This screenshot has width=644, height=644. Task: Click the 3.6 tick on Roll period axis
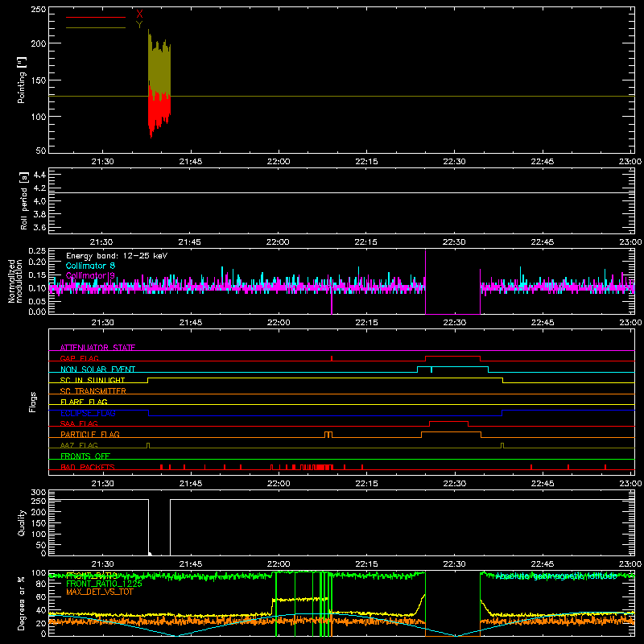39,228
